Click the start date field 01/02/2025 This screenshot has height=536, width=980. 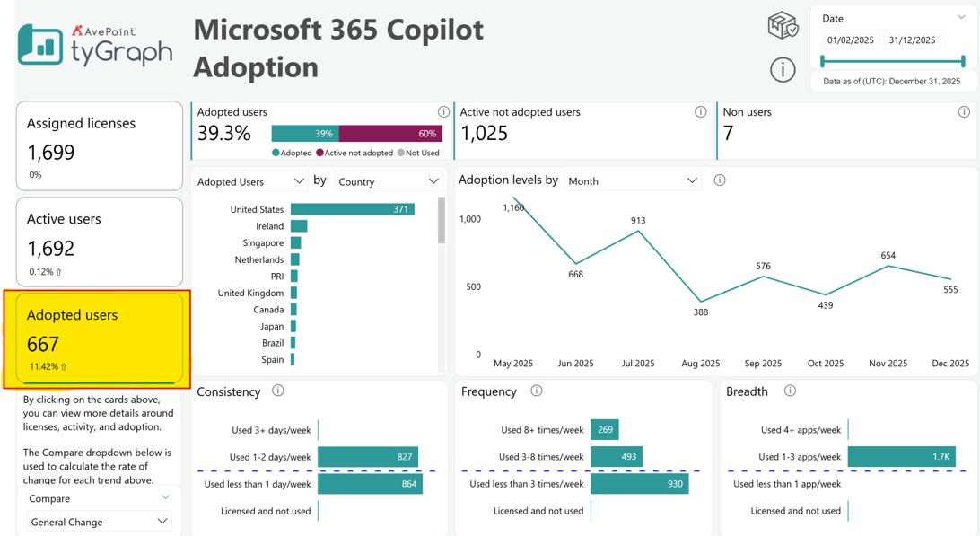[x=851, y=40]
